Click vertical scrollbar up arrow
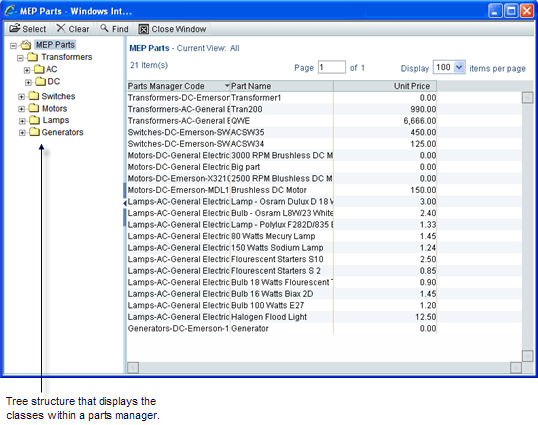This screenshot has width=538, height=425. pos(527,98)
